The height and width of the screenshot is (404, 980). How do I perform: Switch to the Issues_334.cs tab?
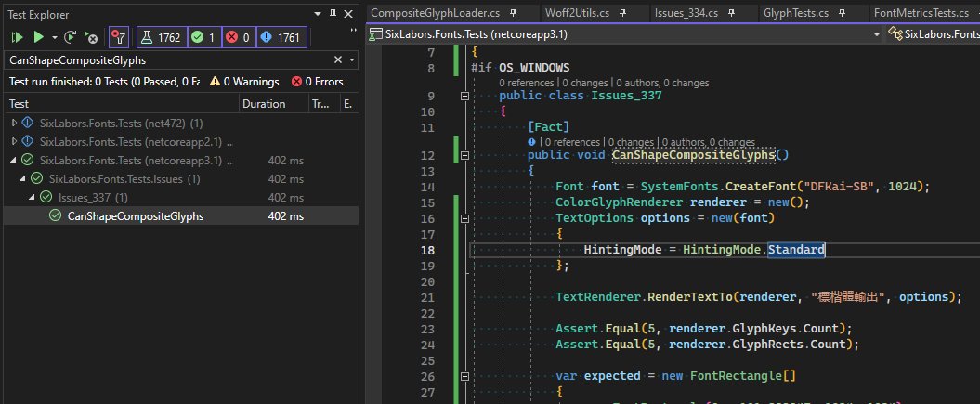(686, 12)
